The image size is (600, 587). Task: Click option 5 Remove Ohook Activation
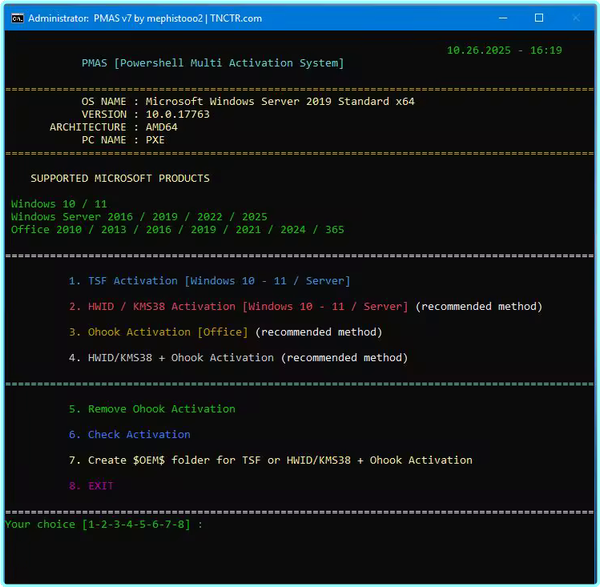pos(152,409)
